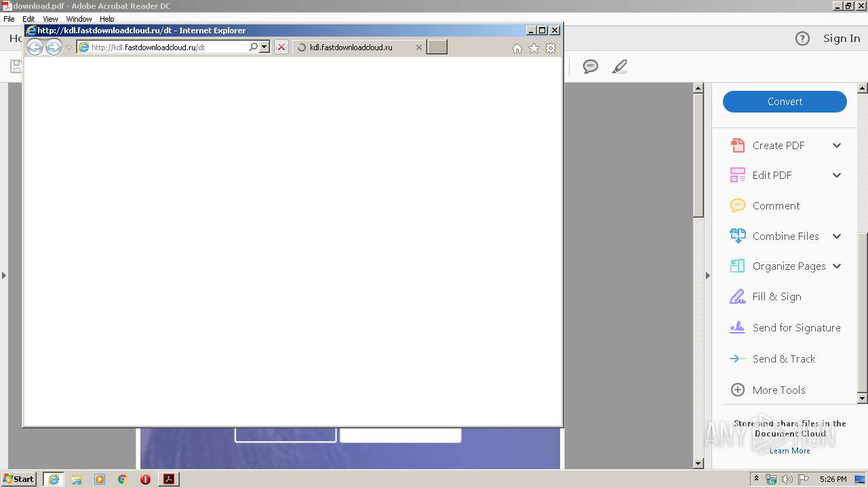The width and height of the screenshot is (868, 488).
Task: Click the Internet Explorer forward arrow
Action: pos(54,47)
